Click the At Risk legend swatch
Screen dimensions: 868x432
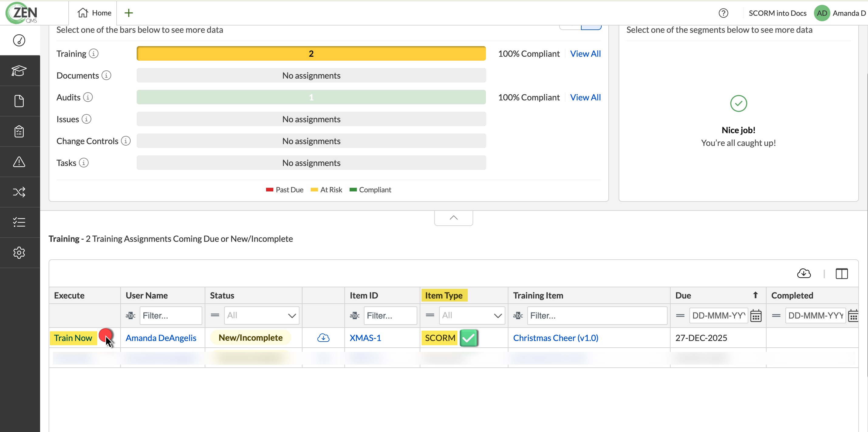pyautogui.click(x=314, y=190)
